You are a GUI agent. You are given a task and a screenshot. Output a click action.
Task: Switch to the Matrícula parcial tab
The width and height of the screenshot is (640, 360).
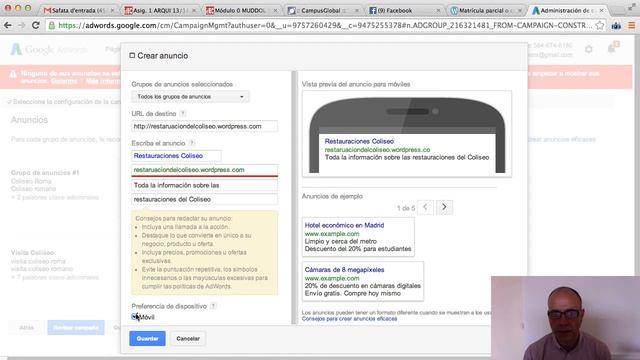(x=485, y=11)
